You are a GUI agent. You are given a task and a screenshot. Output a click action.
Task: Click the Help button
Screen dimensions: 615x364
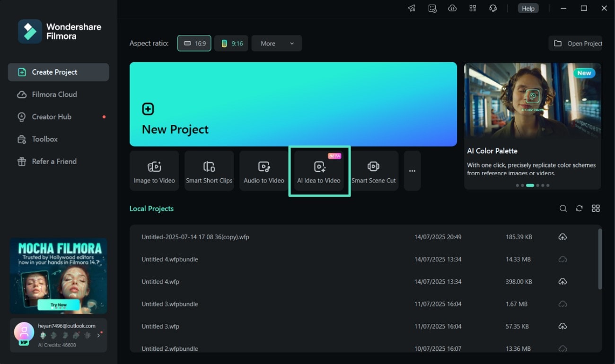pyautogui.click(x=528, y=9)
